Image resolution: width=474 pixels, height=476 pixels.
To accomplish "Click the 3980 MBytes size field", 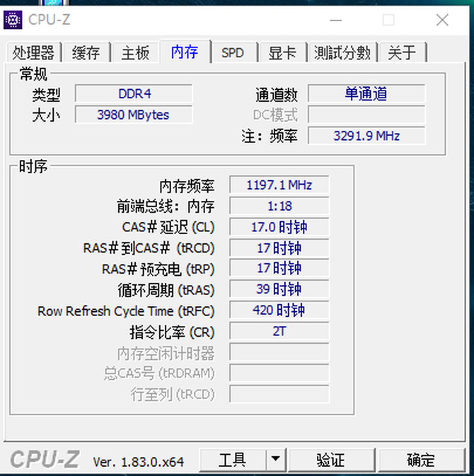I will [x=134, y=115].
